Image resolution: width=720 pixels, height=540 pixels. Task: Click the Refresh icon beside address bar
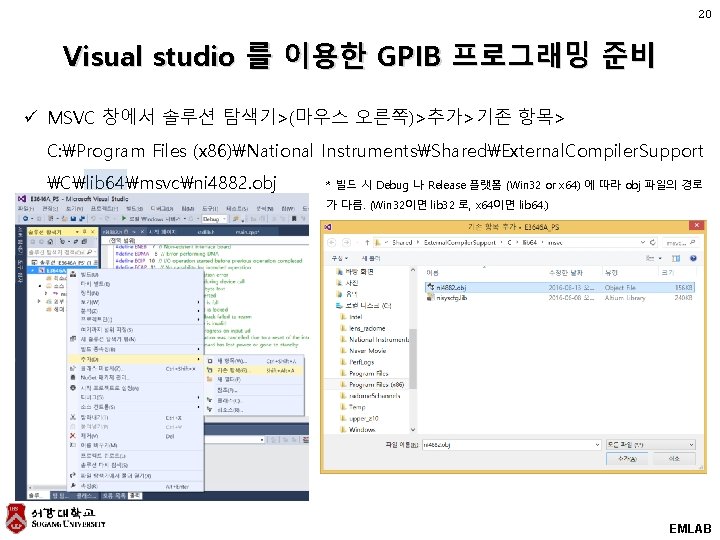652,242
